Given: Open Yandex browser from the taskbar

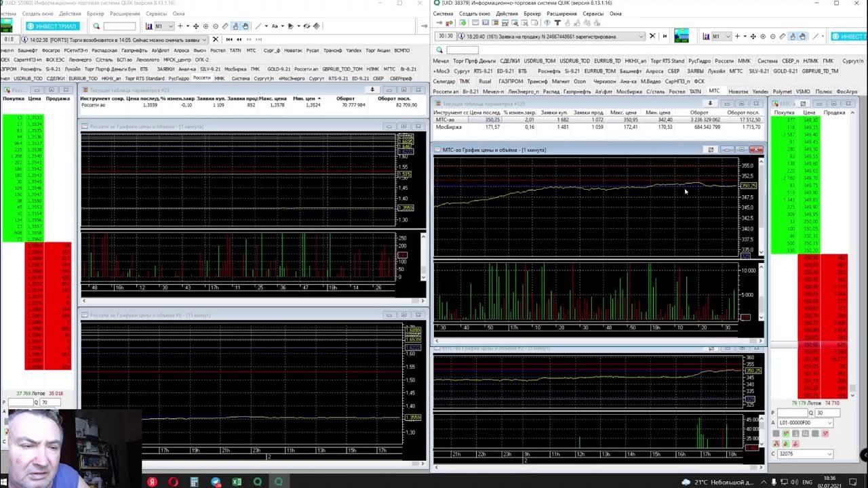Looking at the screenshot, I should click(151, 482).
